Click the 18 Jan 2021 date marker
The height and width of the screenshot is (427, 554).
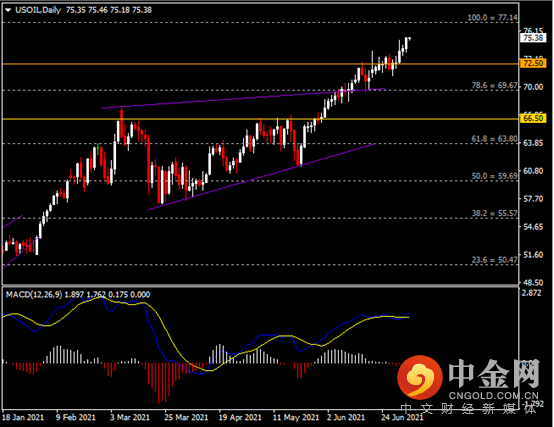point(23,417)
